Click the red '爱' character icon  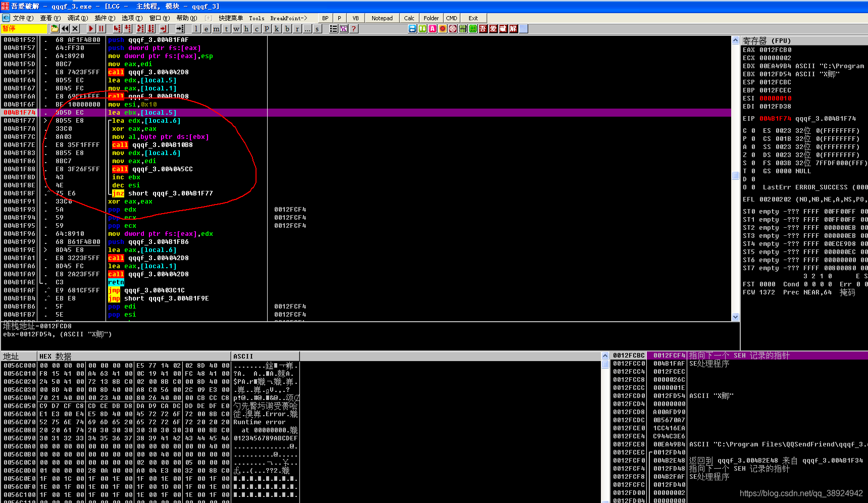coord(493,29)
